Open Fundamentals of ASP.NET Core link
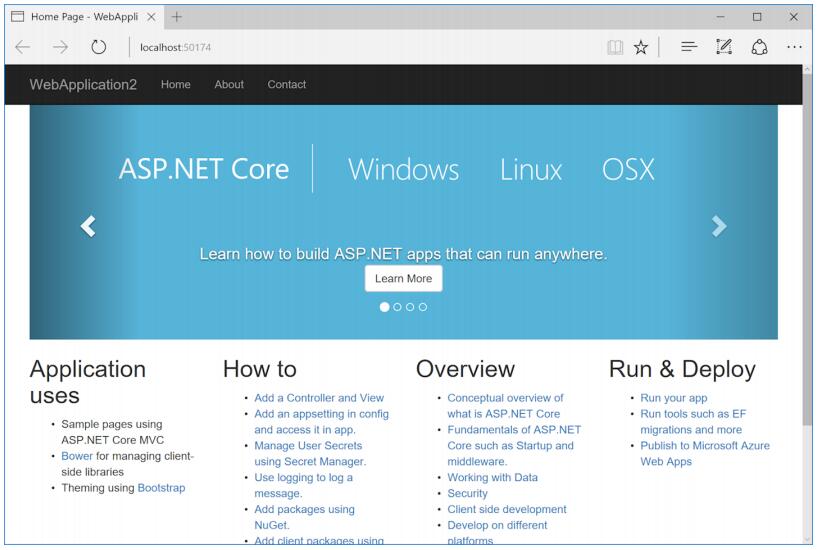Screen dimensions: 822x550 pyautogui.click(x=514, y=446)
